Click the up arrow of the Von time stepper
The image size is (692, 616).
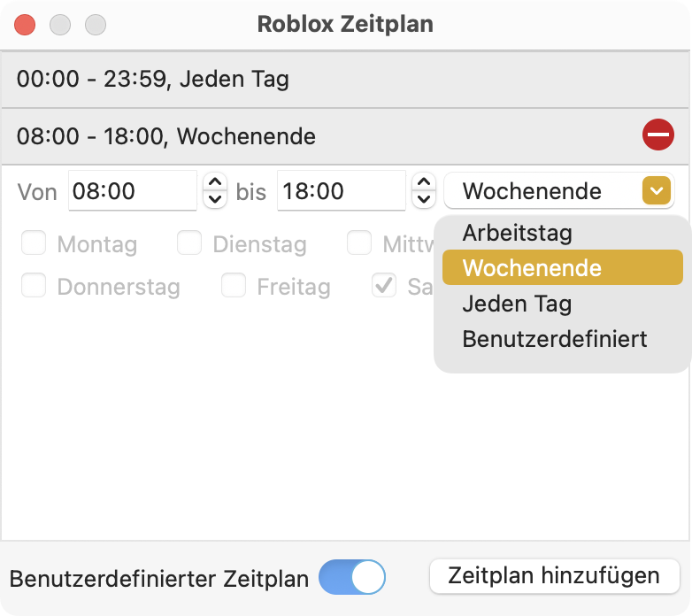215,182
